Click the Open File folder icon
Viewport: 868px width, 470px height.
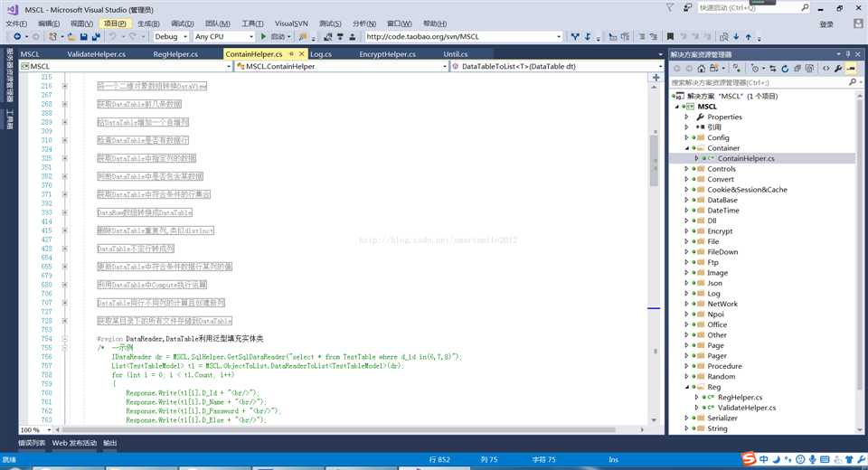click(71, 36)
